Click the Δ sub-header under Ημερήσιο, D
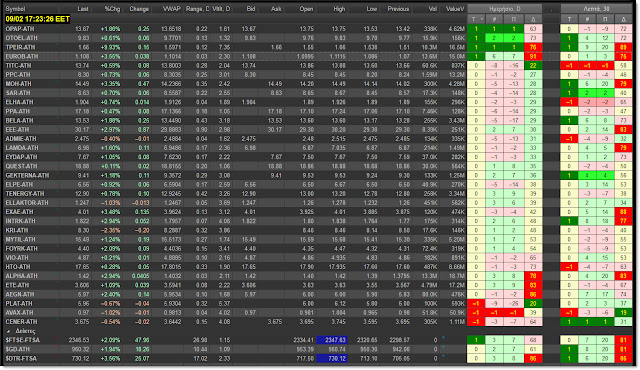Screen dimensions: 640x370 (533, 19)
